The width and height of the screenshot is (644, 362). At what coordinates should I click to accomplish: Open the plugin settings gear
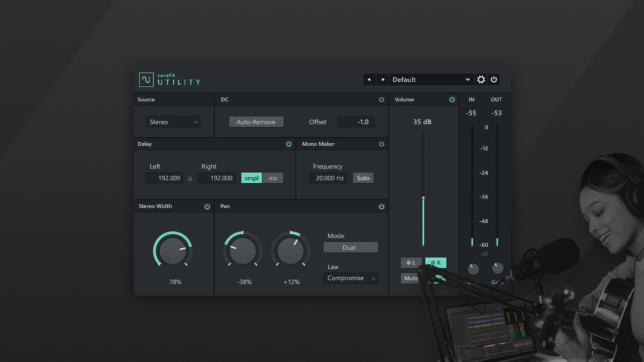tap(481, 79)
